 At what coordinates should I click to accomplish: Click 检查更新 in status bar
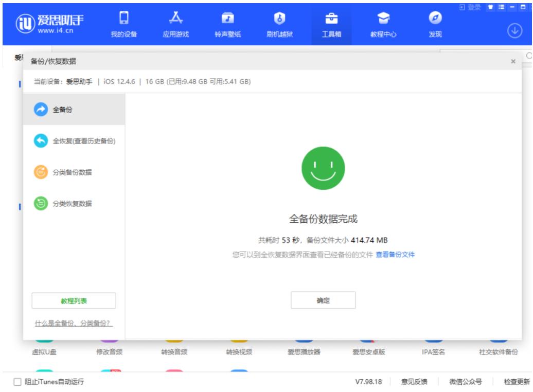click(x=516, y=382)
